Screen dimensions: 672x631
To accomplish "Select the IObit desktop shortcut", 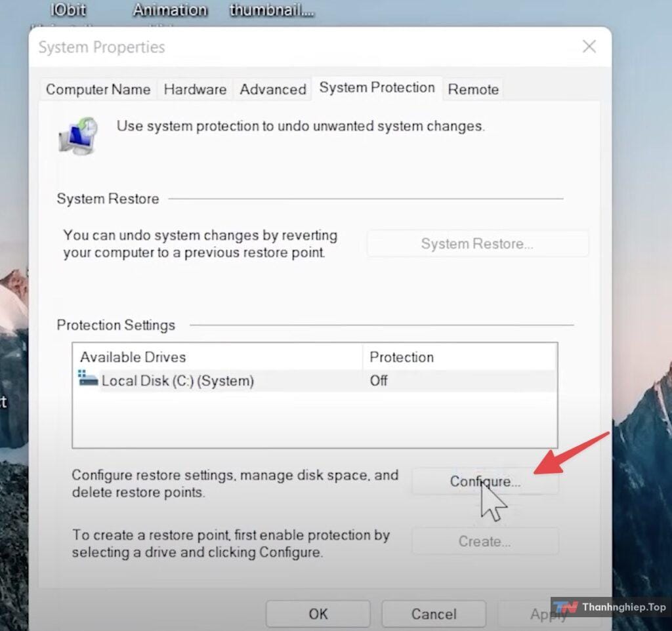I will pos(68,10).
